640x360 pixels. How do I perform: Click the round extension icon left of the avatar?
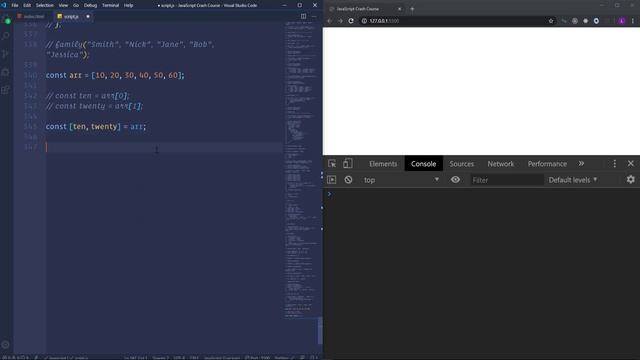coord(596,21)
